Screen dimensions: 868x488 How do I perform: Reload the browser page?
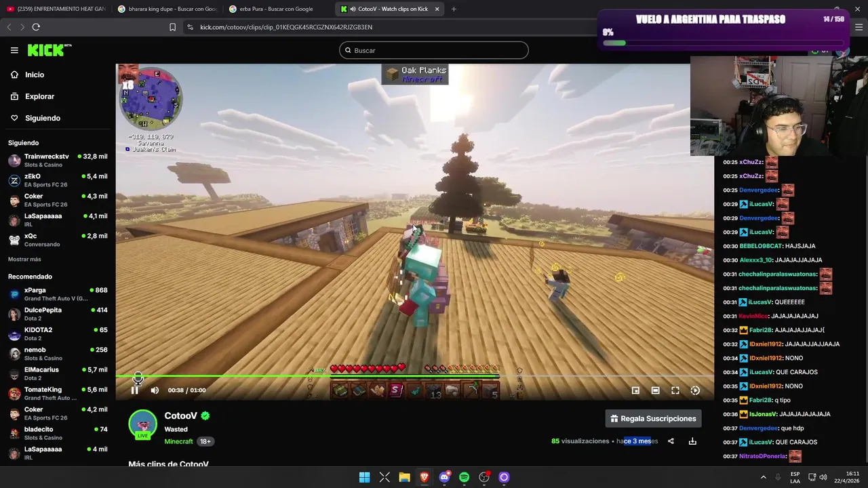click(36, 27)
